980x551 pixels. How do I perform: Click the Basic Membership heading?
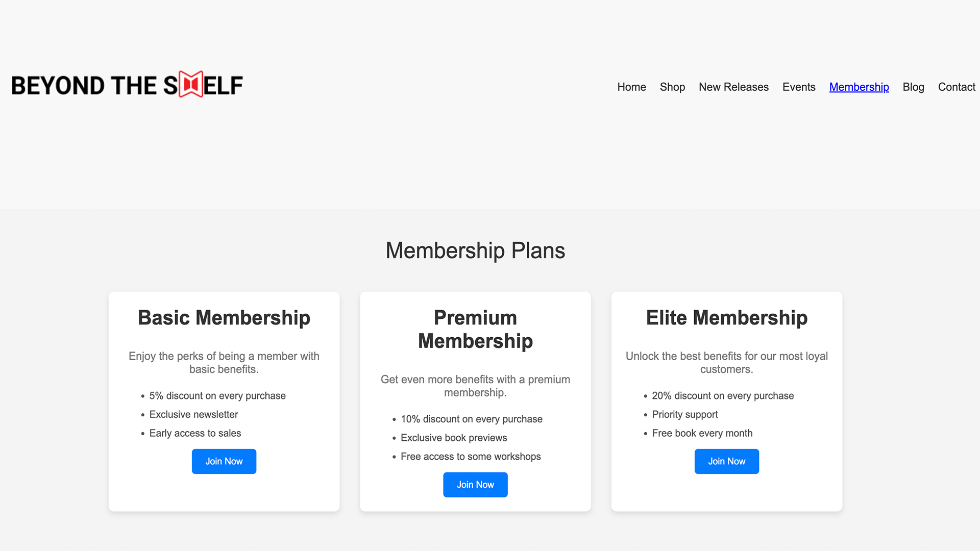(224, 317)
